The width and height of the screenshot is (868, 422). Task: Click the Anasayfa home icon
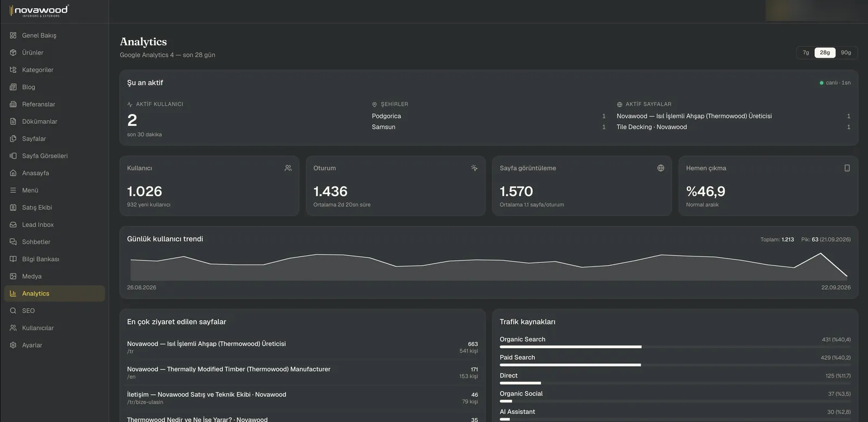(13, 173)
